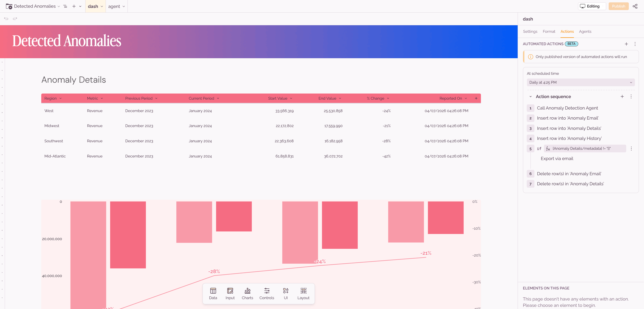644x309 pixels.
Task: Open the Input element menu
Action: 230,294
